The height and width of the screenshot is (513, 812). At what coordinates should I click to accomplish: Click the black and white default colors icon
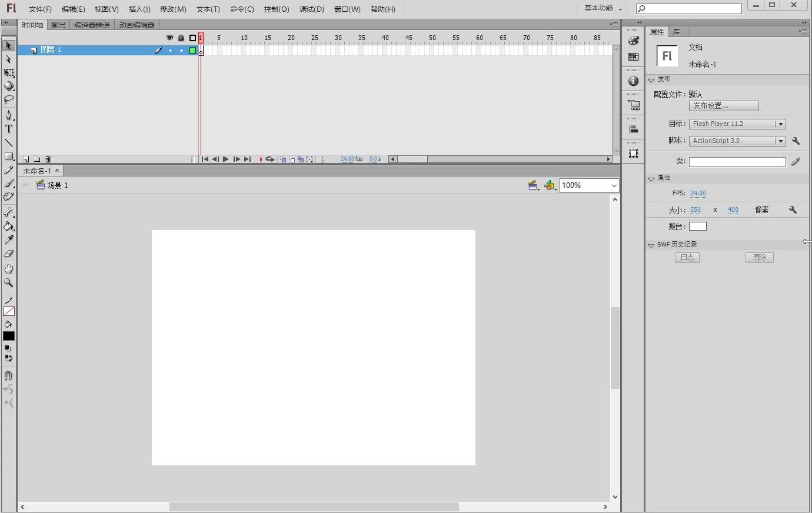(x=8, y=348)
